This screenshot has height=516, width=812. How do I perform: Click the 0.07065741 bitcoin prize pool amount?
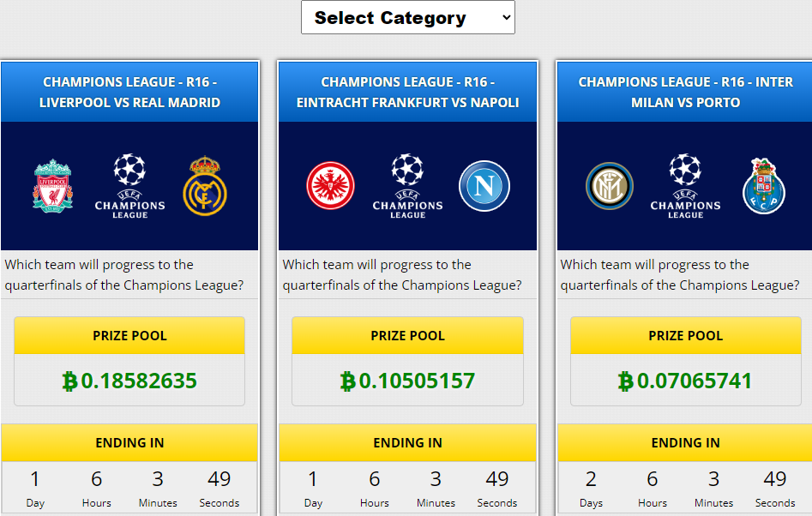point(685,381)
